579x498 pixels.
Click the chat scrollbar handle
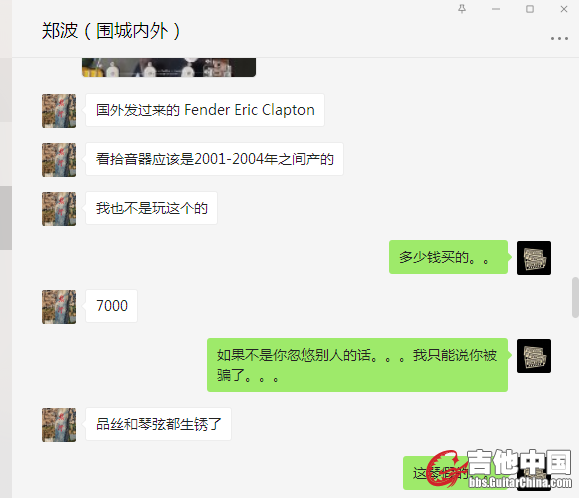coord(575,297)
